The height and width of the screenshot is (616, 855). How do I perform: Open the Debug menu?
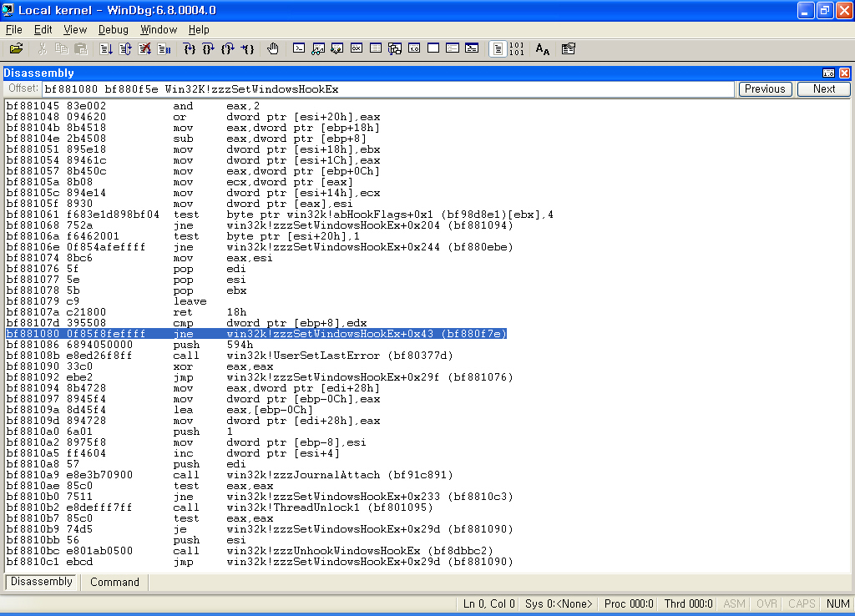pyautogui.click(x=114, y=29)
